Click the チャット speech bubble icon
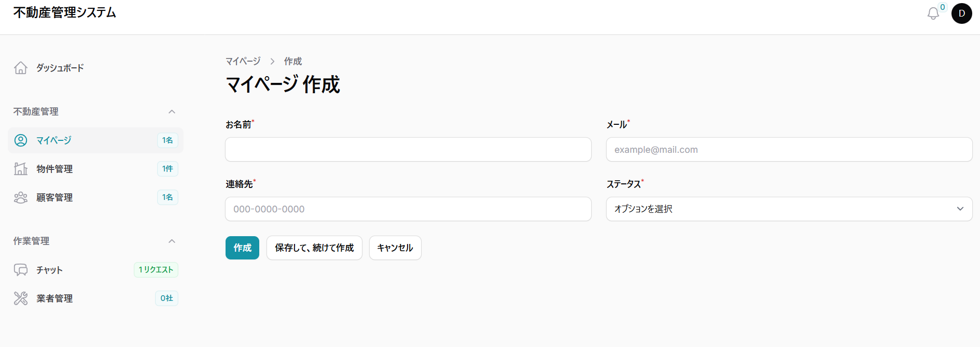 [21, 270]
